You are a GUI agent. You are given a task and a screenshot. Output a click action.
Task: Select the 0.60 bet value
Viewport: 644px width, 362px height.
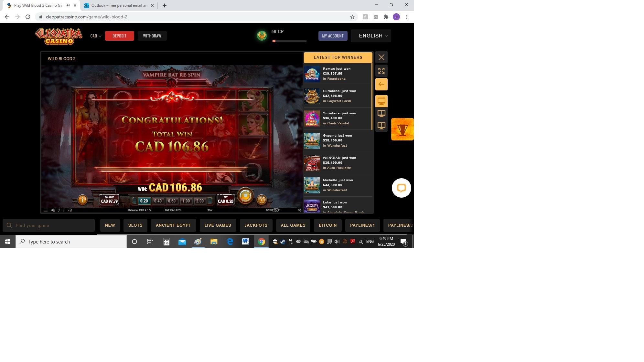172,201
